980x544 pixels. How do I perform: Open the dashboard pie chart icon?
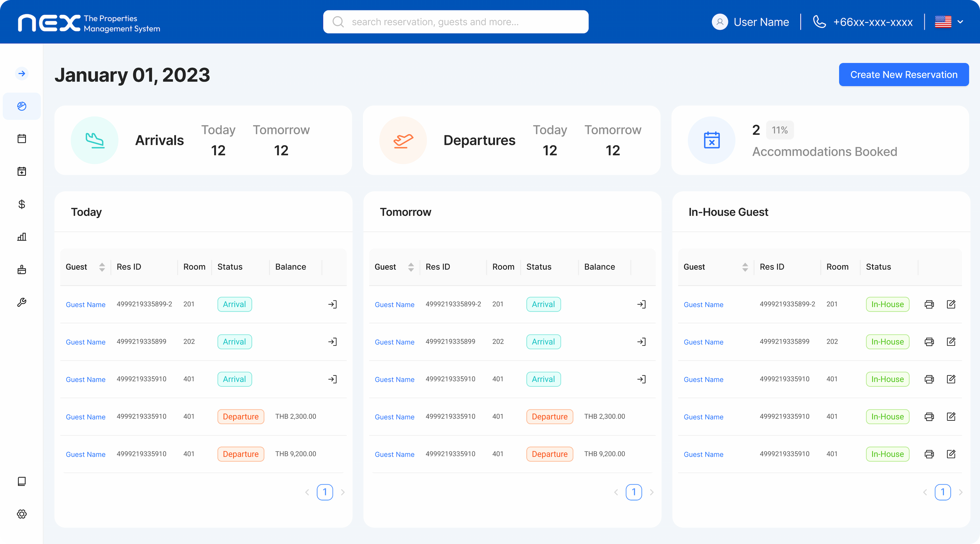pos(22,106)
